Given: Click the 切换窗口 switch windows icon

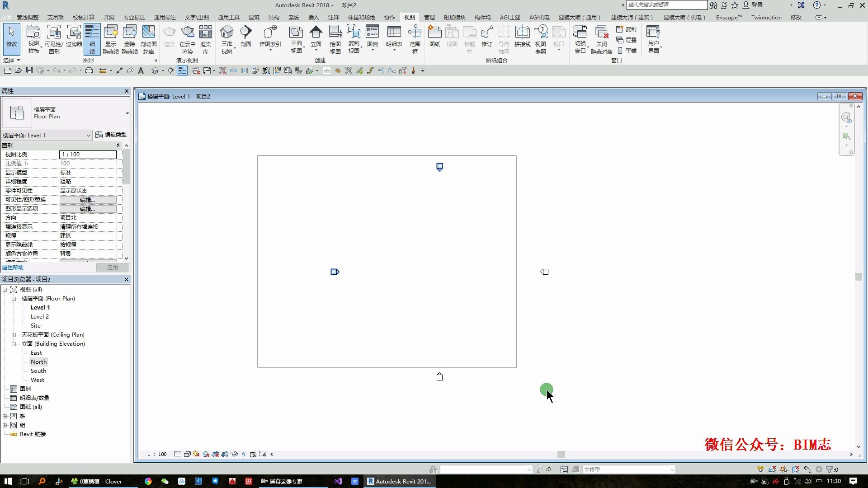Looking at the screenshot, I should tap(580, 33).
